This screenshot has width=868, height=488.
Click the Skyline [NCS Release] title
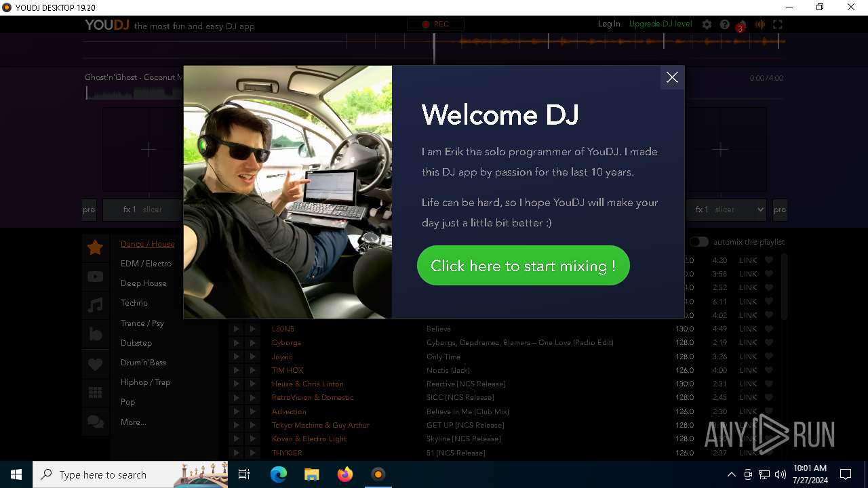[x=463, y=439]
